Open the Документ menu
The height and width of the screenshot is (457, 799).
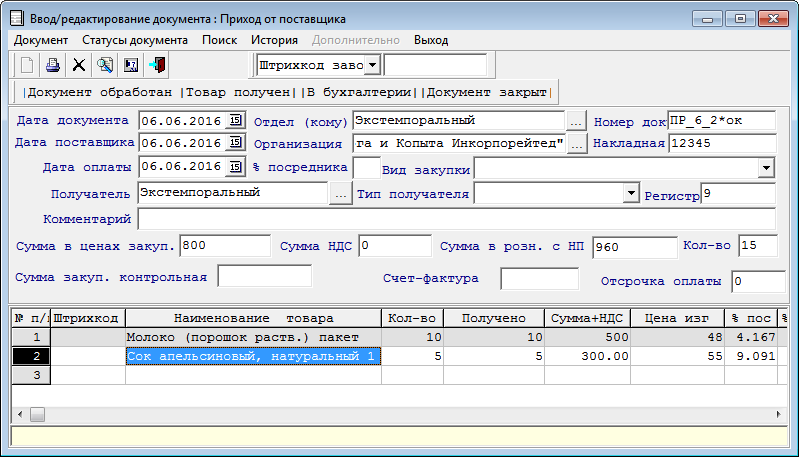(41, 40)
